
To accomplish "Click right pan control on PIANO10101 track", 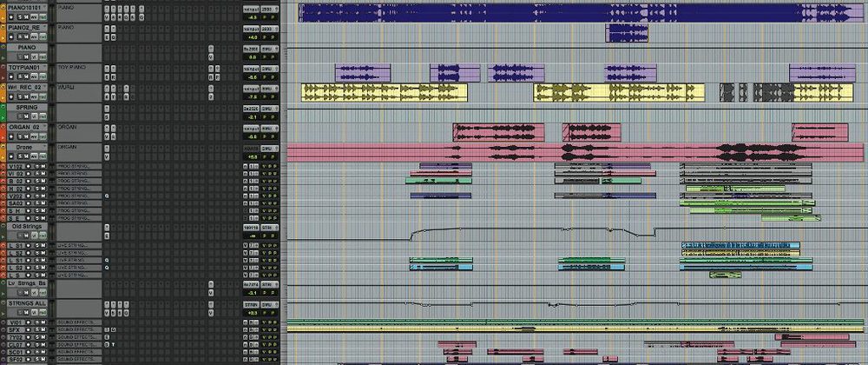I will [x=273, y=17].
